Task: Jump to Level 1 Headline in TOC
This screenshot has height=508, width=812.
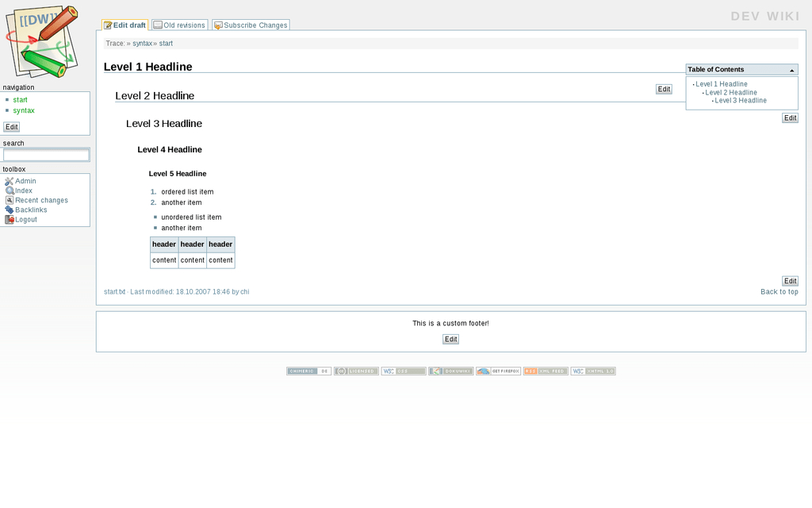Action: (722, 84)
